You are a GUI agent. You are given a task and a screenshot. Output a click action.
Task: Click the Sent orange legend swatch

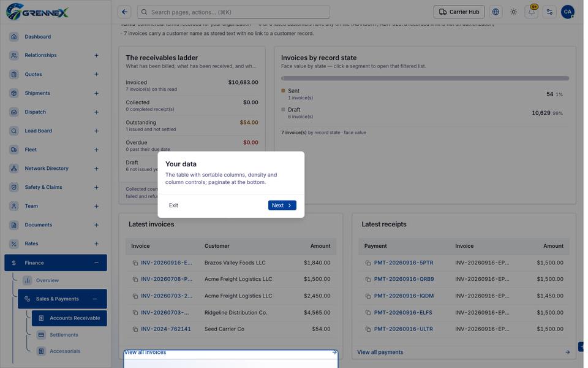pyautogui.click(x=283, y=91)
